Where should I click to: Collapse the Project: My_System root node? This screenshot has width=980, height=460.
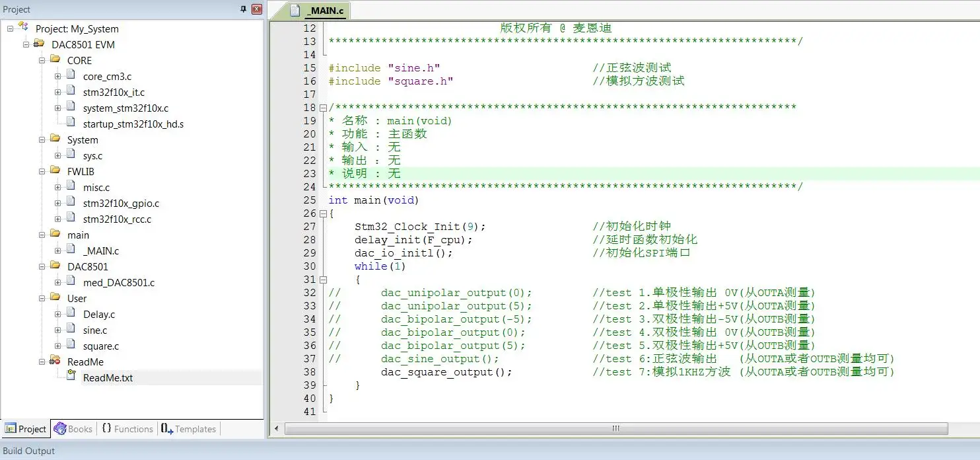(x=11, y=28)
